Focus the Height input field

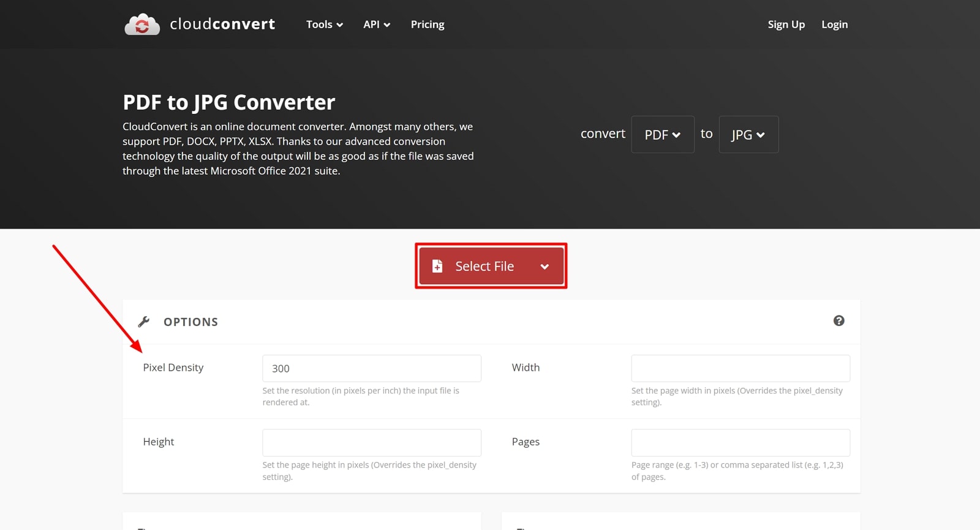point(372,442)
